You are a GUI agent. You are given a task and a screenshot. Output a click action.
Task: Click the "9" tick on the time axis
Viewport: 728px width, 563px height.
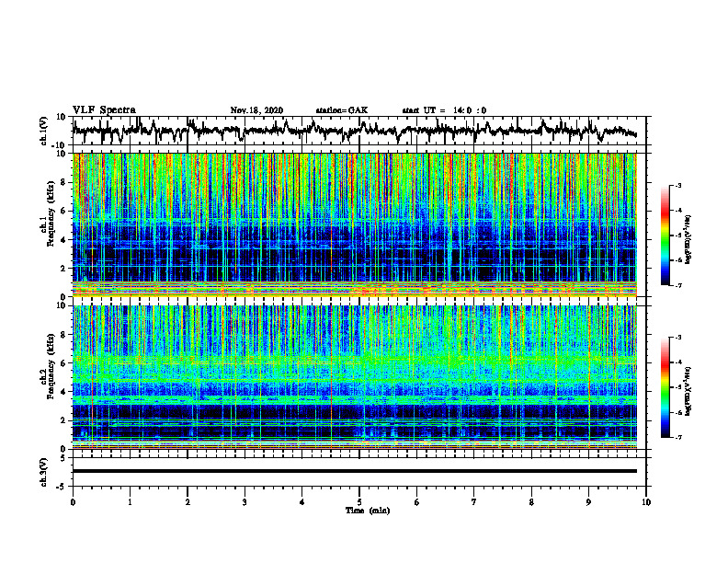[x=588, y=502]
